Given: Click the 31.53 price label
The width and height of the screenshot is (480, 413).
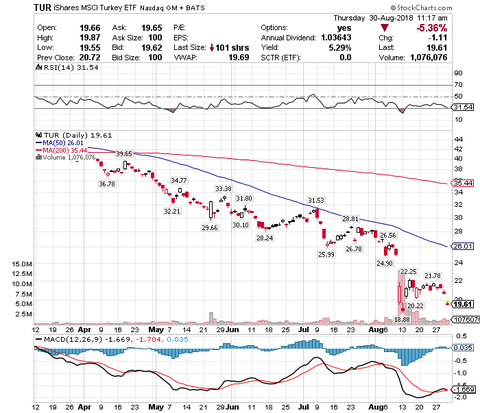Looking at the screenshot, I should coord(316,200).
